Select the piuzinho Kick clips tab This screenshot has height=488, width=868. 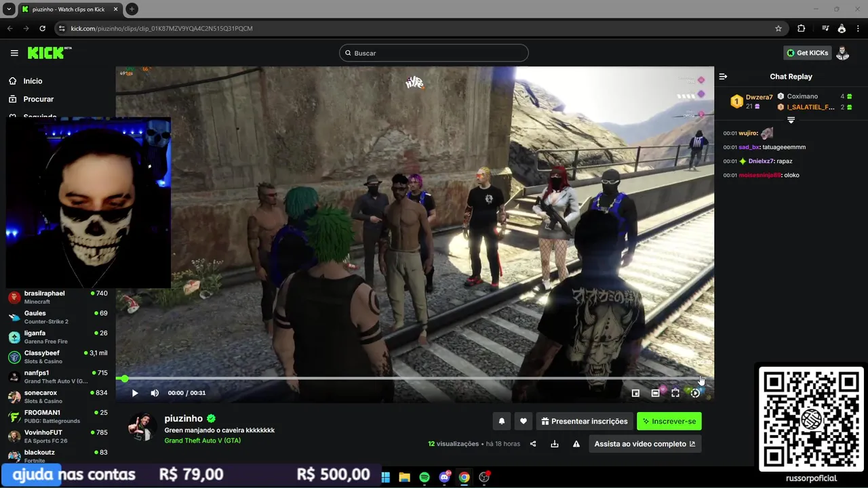click(x=69, y=9)
